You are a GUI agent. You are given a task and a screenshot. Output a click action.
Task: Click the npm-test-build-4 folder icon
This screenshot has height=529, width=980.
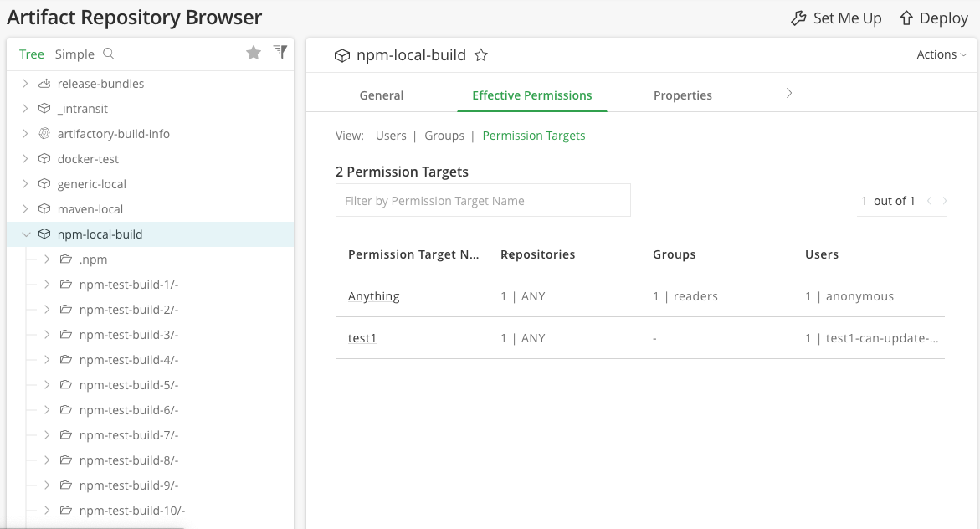click(65, 359)
